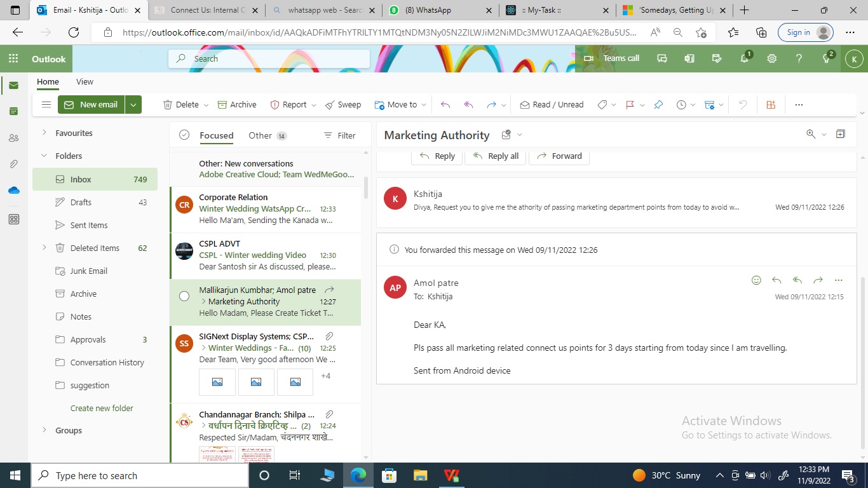
Task: Click the Forward icon in toolbar
Action: point(491,105)
